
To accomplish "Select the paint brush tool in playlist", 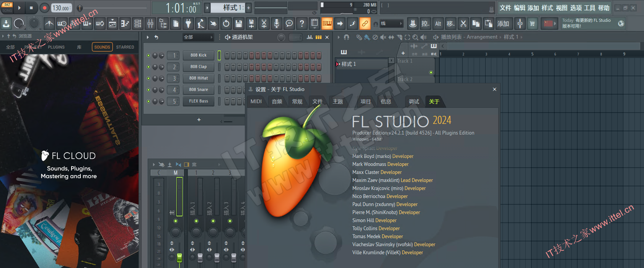I will [367, 37].
